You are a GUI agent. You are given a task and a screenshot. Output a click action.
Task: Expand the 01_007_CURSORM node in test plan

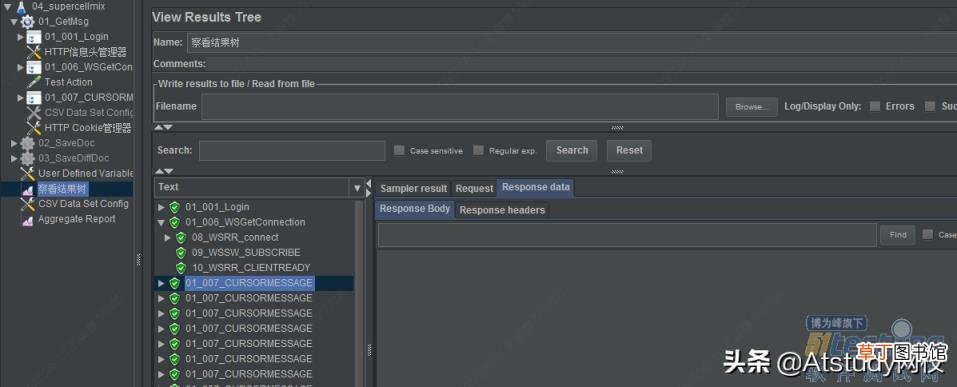pos(21,98)
